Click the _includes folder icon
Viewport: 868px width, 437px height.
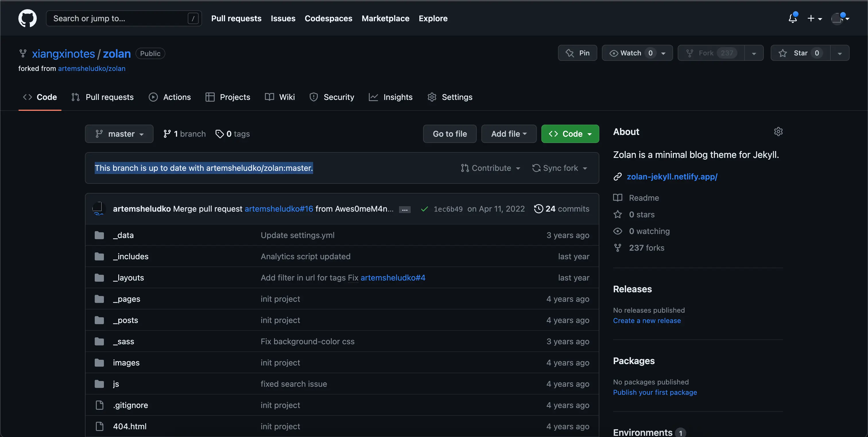pyautogui.click(x=99, y=256)
